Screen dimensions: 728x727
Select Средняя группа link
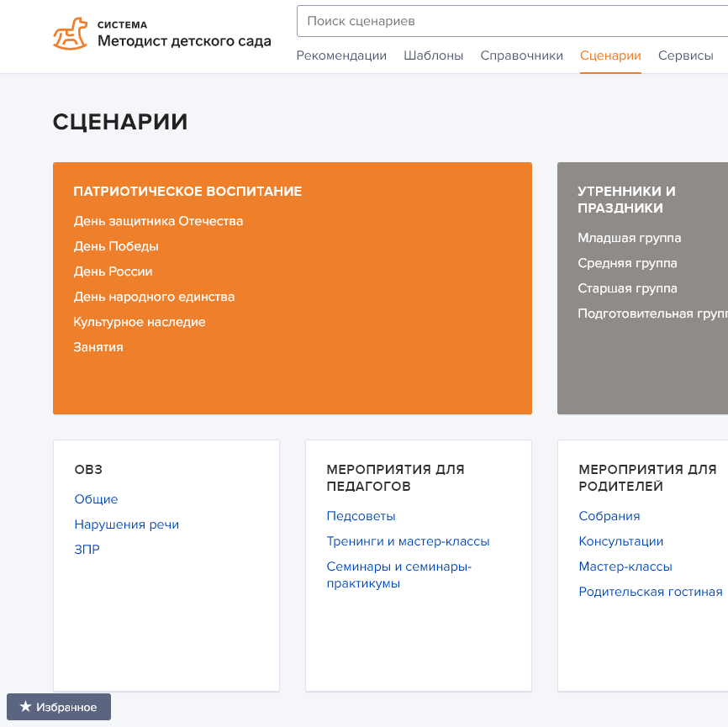point(627,263)
